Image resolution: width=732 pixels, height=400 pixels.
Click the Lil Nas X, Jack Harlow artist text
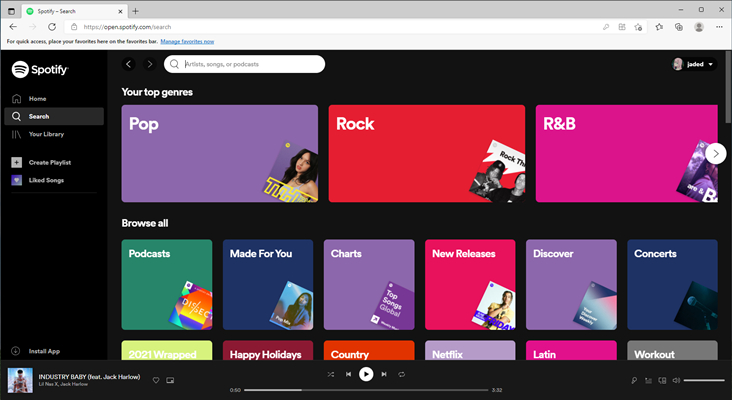pos(63,384)
